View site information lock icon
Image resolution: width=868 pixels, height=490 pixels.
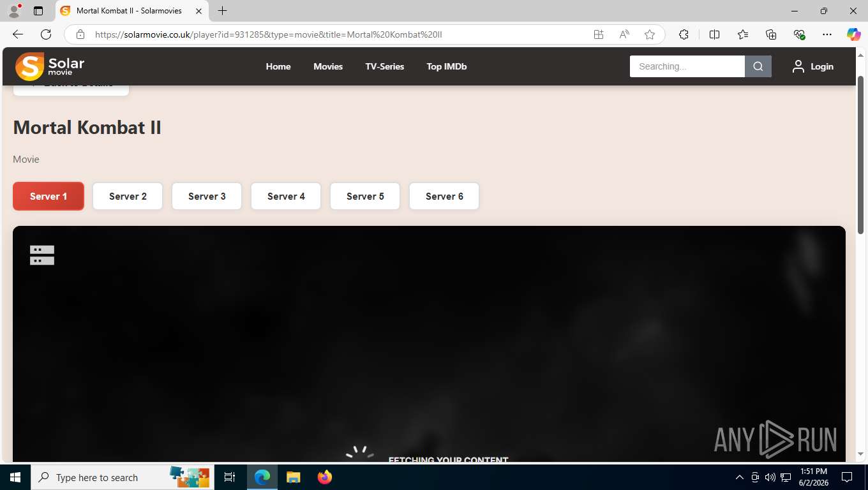(x=80, y=34)
